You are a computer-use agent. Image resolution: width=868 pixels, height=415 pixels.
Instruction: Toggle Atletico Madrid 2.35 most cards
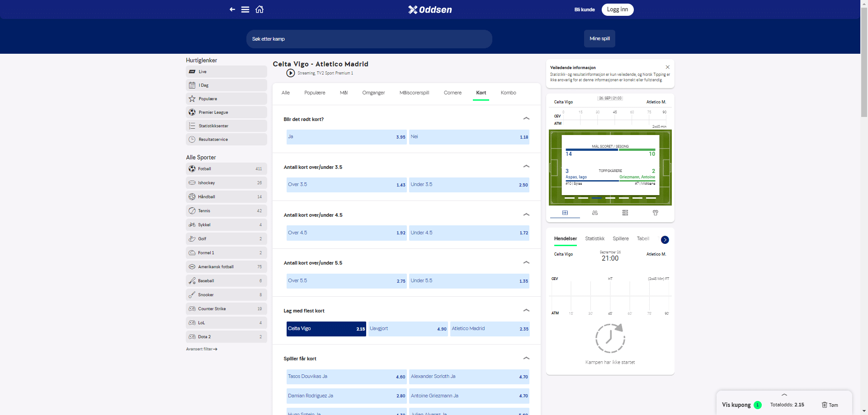490,329
